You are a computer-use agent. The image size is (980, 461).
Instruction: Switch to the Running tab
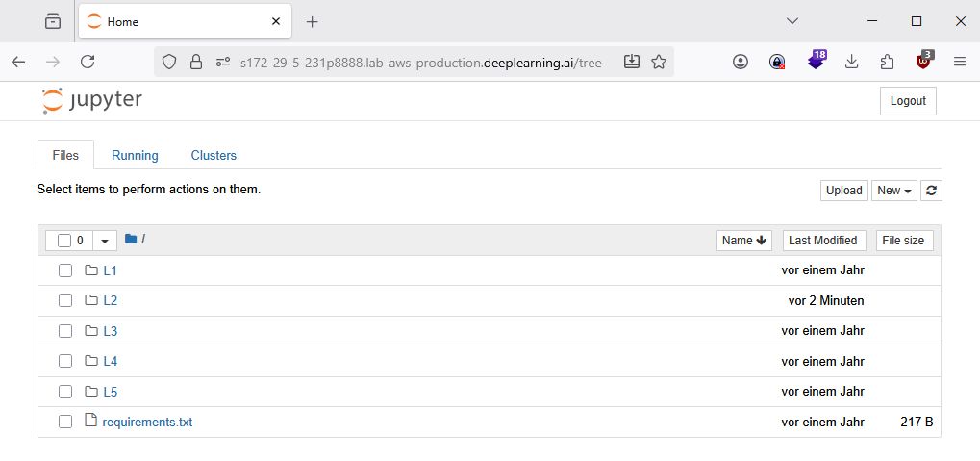pyautogui.click(x=135, y=155)
